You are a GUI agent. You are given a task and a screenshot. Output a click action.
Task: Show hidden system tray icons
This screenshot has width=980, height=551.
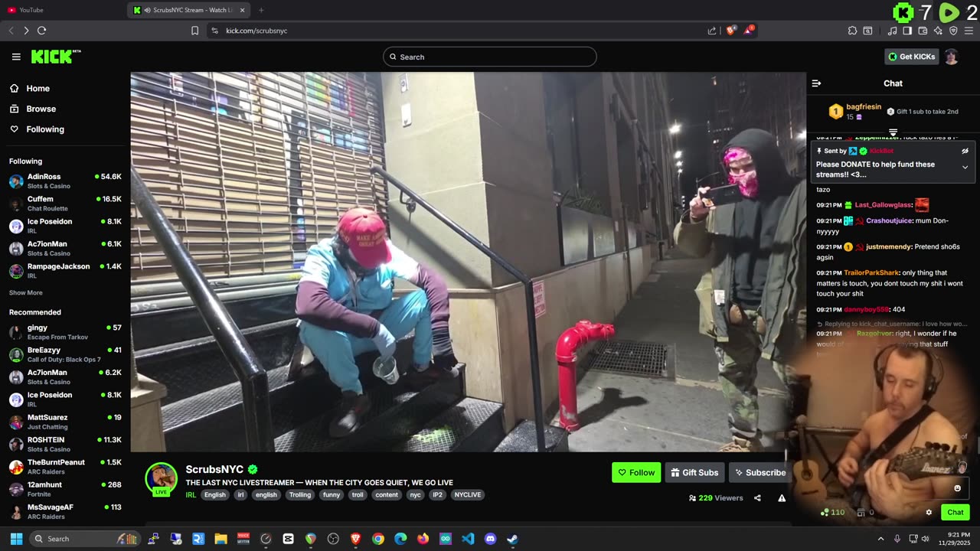[880, 539]
